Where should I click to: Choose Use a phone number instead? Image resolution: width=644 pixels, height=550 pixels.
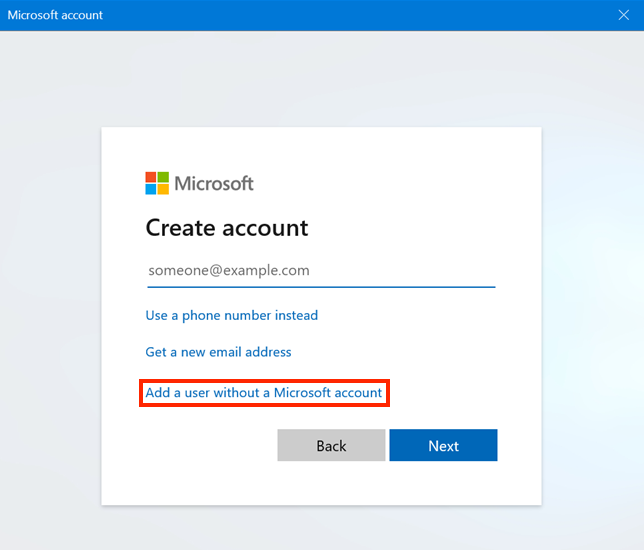pos(232,315)
